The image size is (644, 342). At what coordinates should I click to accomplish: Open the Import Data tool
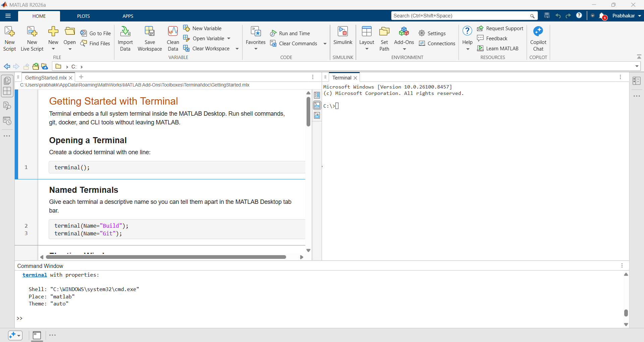tap(125, 39)
